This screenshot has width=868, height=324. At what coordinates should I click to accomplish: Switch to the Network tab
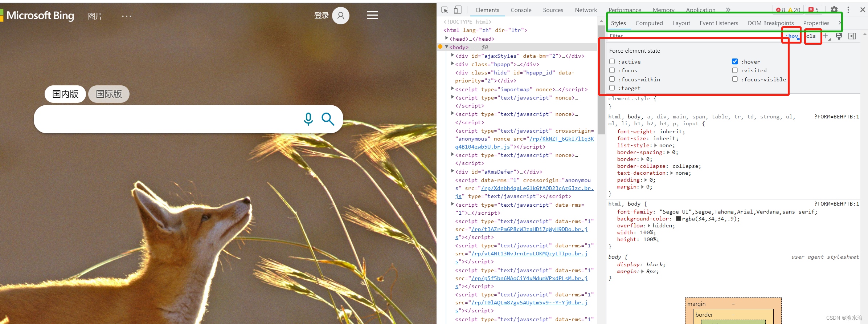click(586, 10)
